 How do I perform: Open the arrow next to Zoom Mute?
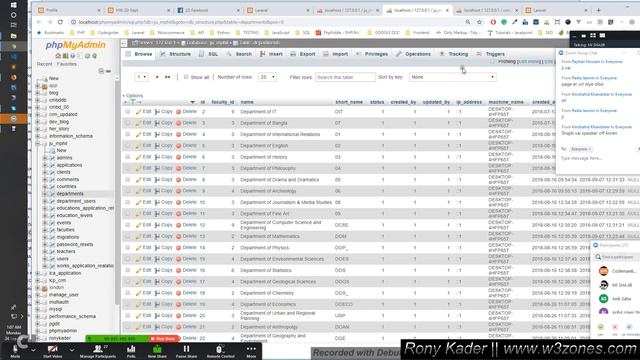click(33, 350)
